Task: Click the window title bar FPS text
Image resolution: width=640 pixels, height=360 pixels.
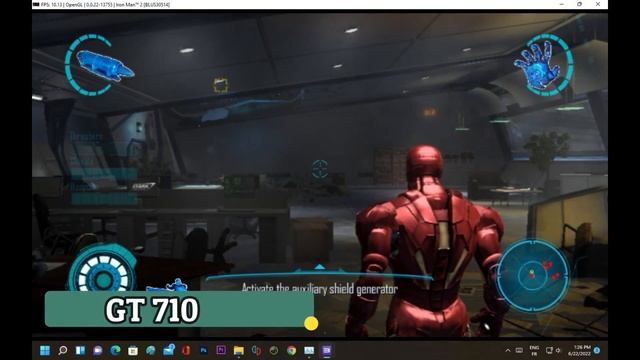Action: (x=105, y=4)
